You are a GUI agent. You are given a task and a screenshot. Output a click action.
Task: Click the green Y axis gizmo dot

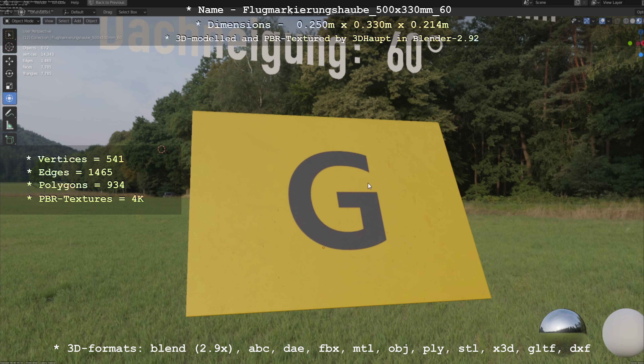click(630, 44)
